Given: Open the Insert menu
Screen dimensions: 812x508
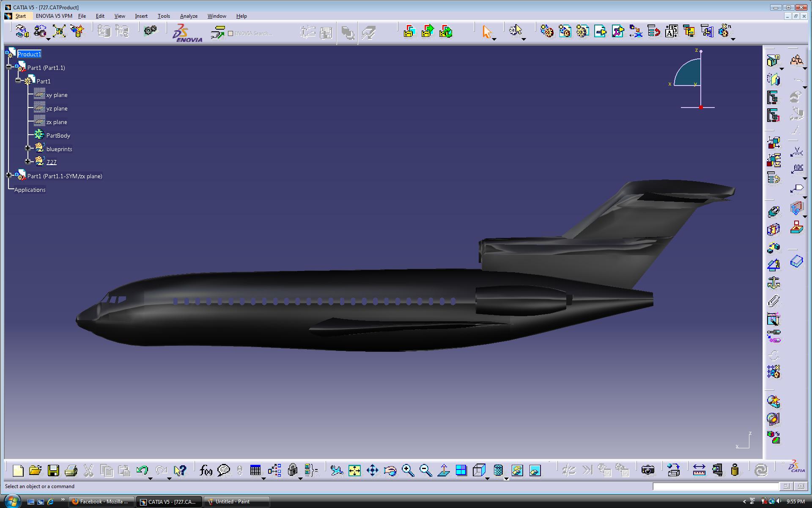Looking at the screenshot, I should tap(141, 16).
